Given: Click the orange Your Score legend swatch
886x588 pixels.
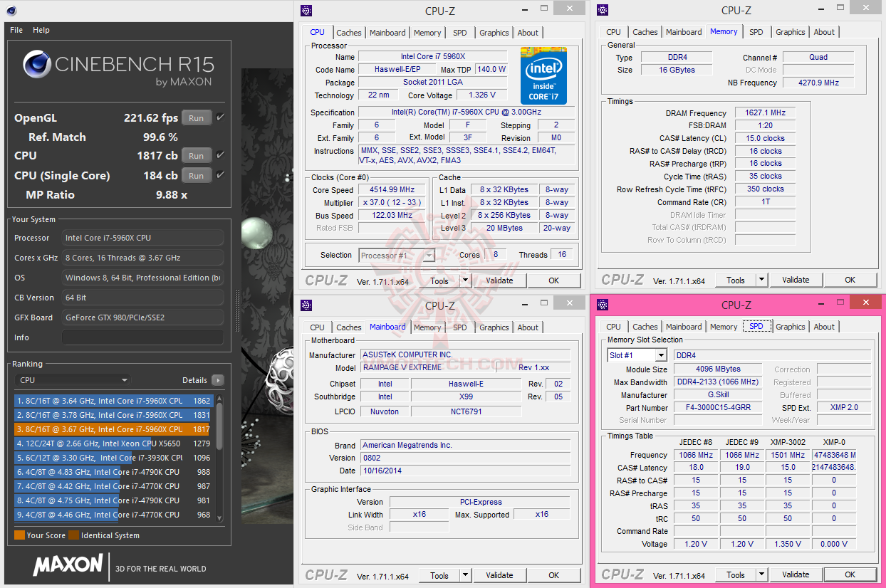Looking at the screenshot, I should click(19, 535).
